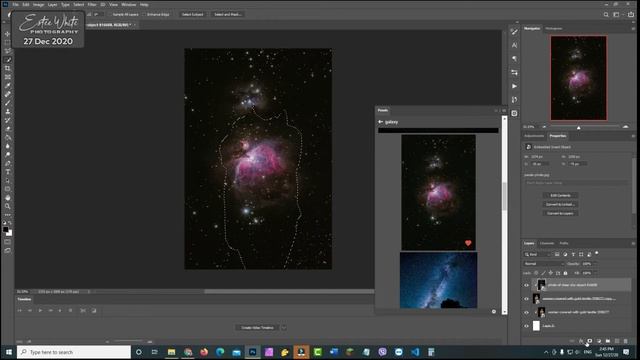This screenshot has height=360, width=640.
Task: Click the Delete layer trash icon
Action: pyautogui.click(x=626, y=341)
